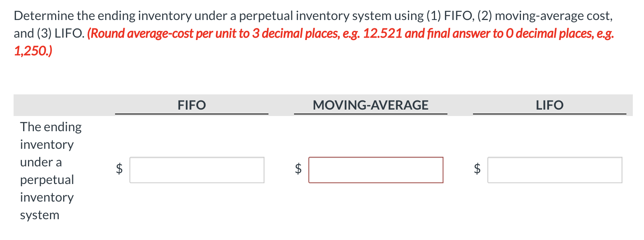The height and width of the screenshot is (240, 644).
Task: Click the LIFO column header label
Action: click(x=550, y=105)
